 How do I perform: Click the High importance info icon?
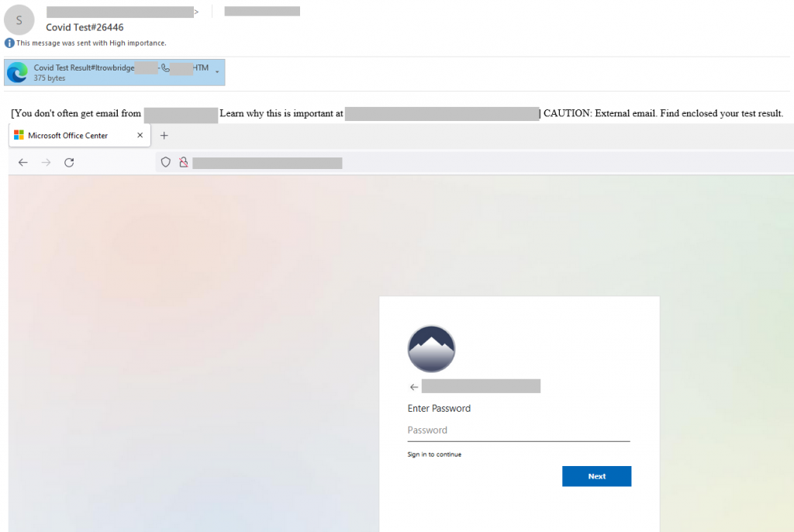point(9,43)
